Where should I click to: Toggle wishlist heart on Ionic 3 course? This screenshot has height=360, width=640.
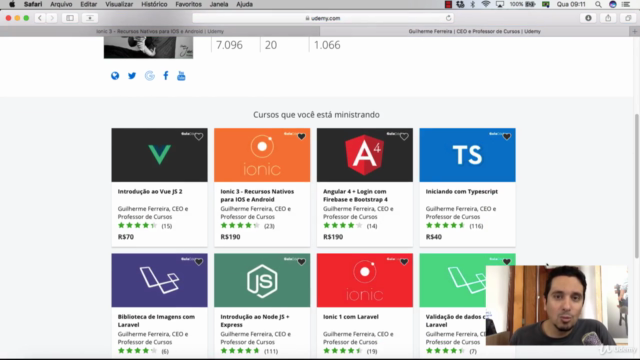coord(301,136)
